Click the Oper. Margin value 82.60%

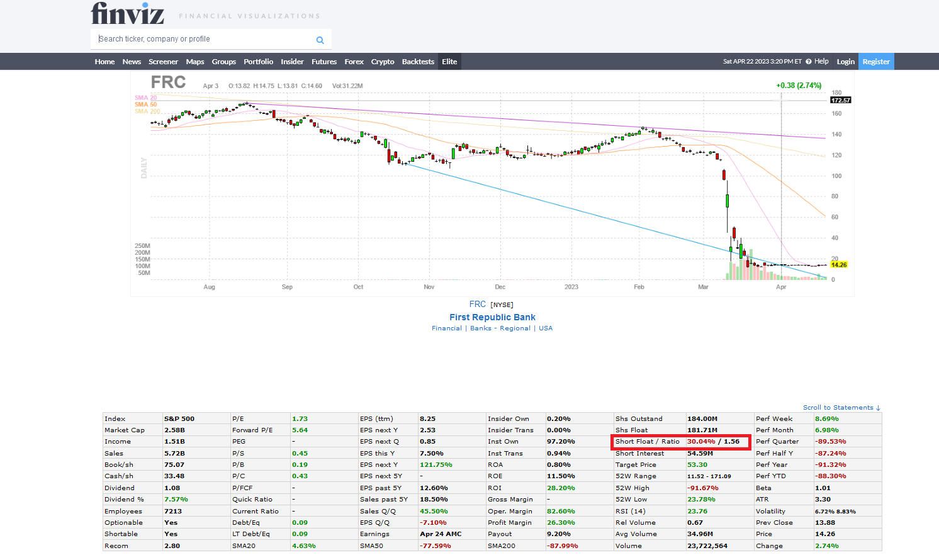[x=561, y=512]
